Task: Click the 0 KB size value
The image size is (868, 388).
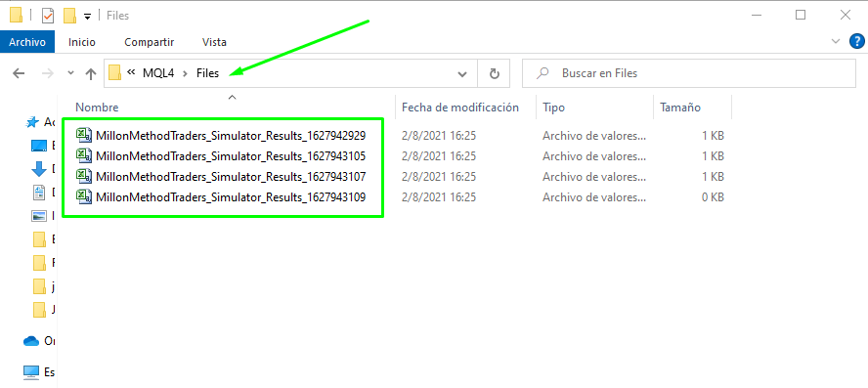Action: coord(713,197)
